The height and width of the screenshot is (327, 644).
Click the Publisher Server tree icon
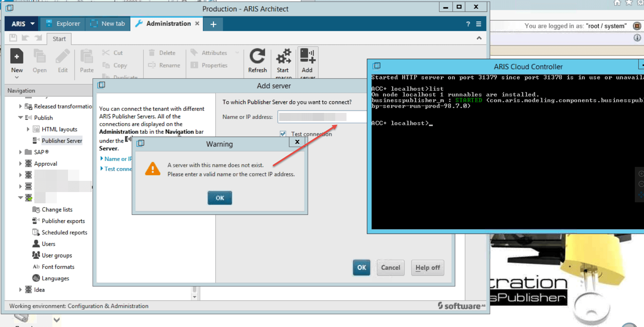pyautogui.click(x=36, y=140)
